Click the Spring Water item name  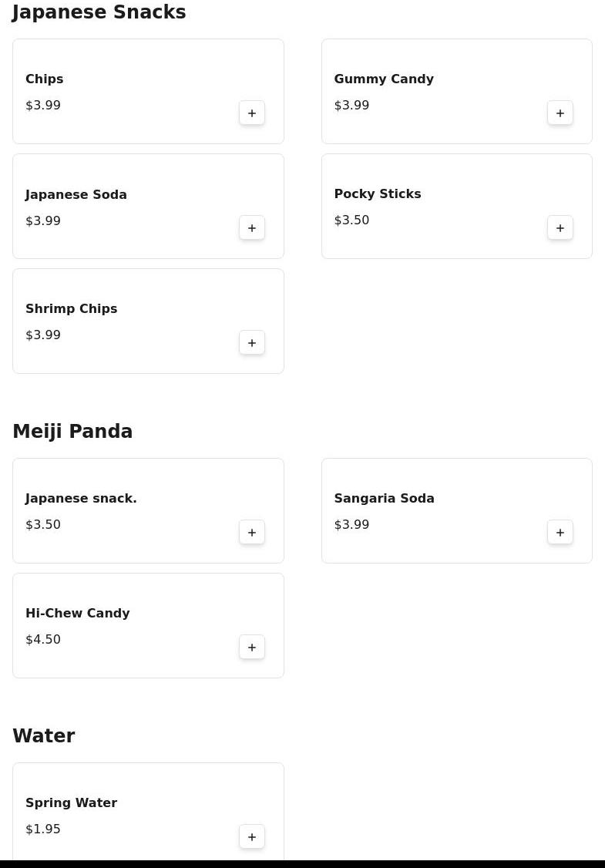[x=72, y=803]
